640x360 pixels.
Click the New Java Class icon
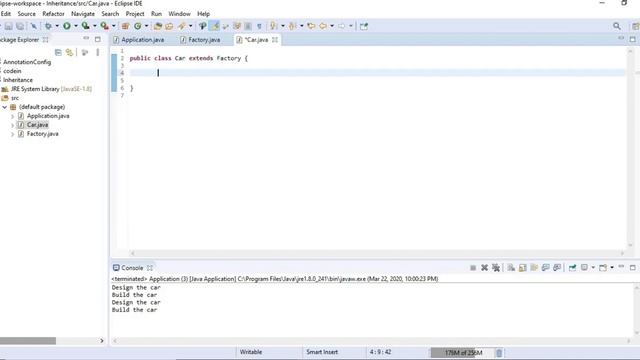click(138, 26)
